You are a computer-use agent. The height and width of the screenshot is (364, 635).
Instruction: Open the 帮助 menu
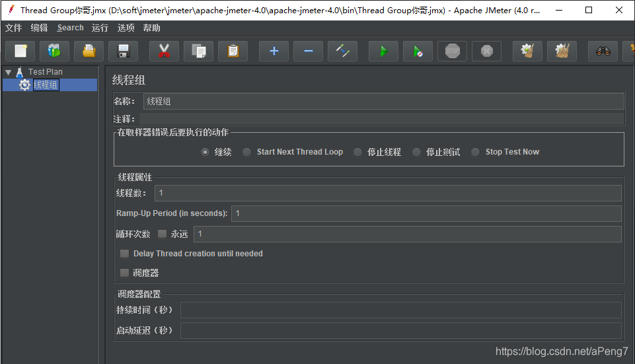click(x=152, y=28)
